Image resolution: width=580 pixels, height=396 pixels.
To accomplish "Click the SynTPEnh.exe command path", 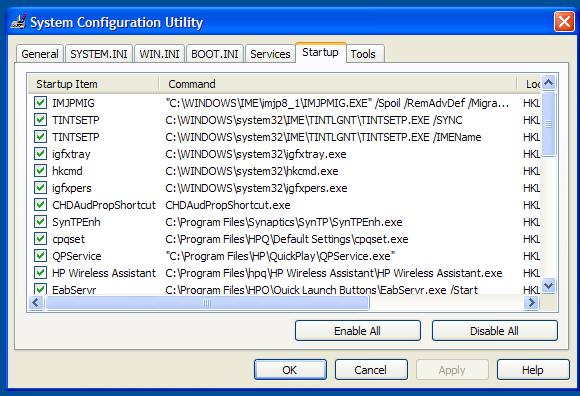I will coord(284,222).
